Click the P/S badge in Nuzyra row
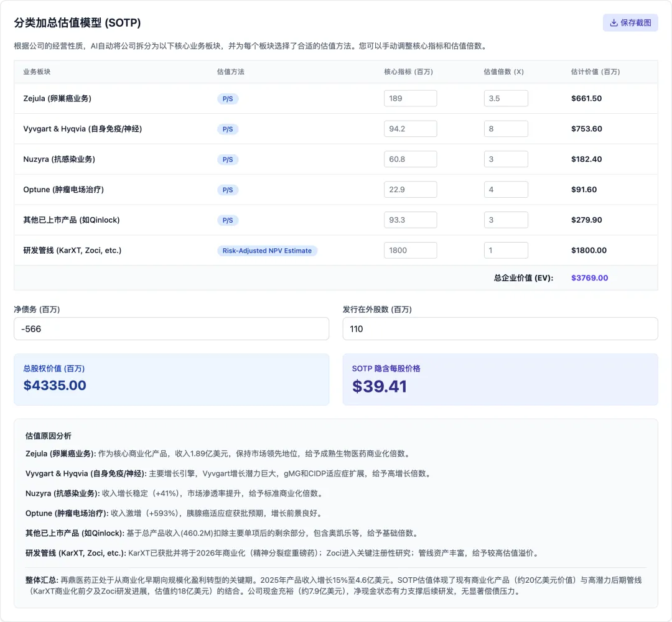Image resolution: width=672 pixels, height=622 pixels. point(228,159)
